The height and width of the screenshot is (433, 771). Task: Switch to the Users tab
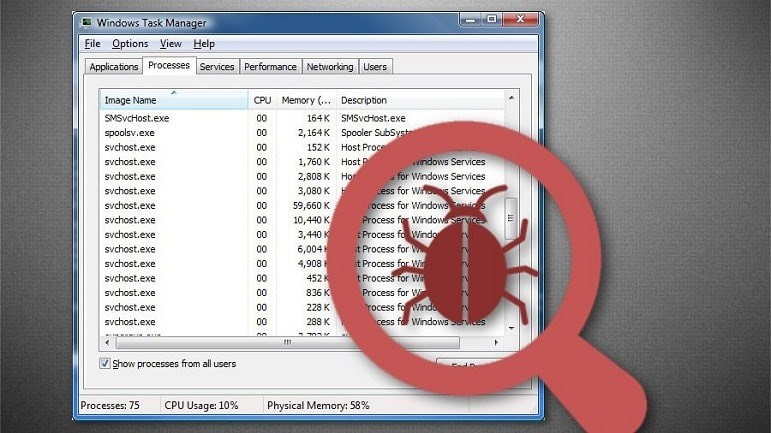click(x=375, y=67)
